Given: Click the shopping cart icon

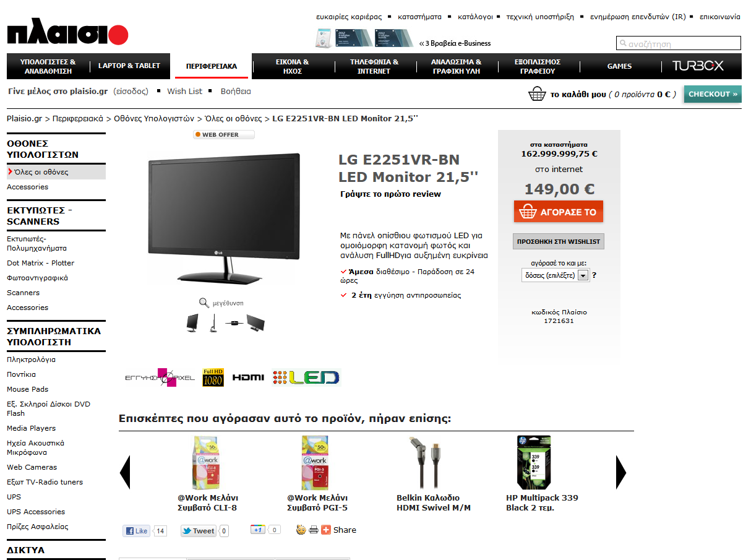Looking at the screenshot, I should (536, 94).
